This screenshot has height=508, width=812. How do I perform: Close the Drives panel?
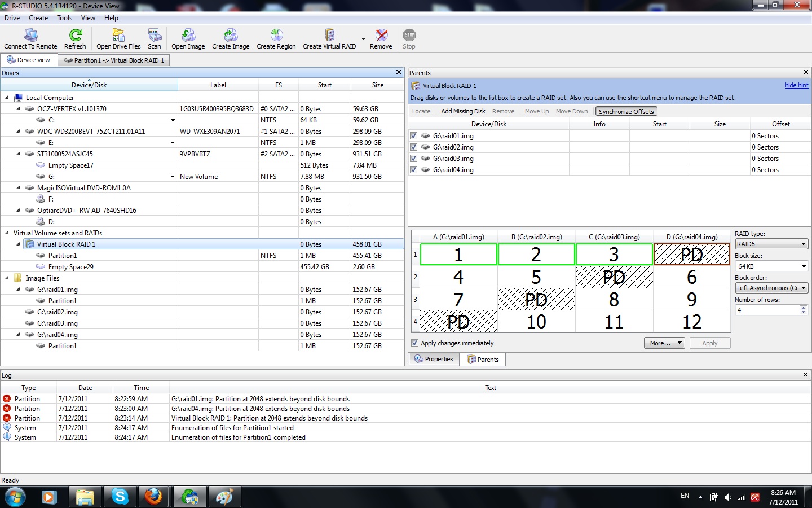pyautogui.click(x=399, y=72)
